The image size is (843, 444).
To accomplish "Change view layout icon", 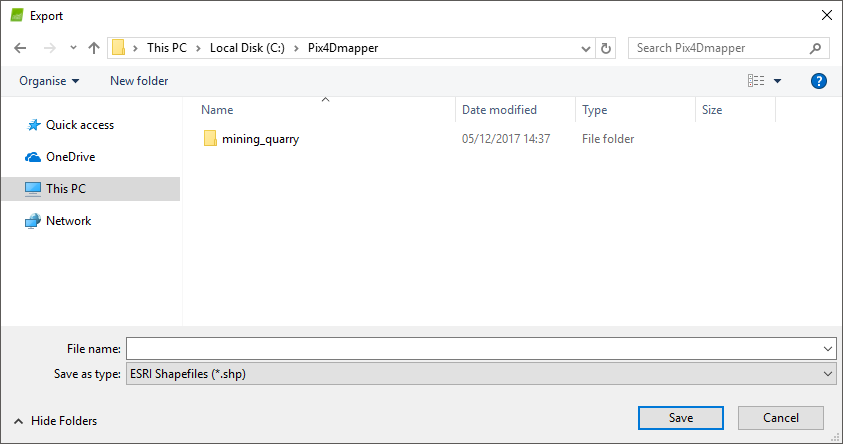I will point(756,81).
